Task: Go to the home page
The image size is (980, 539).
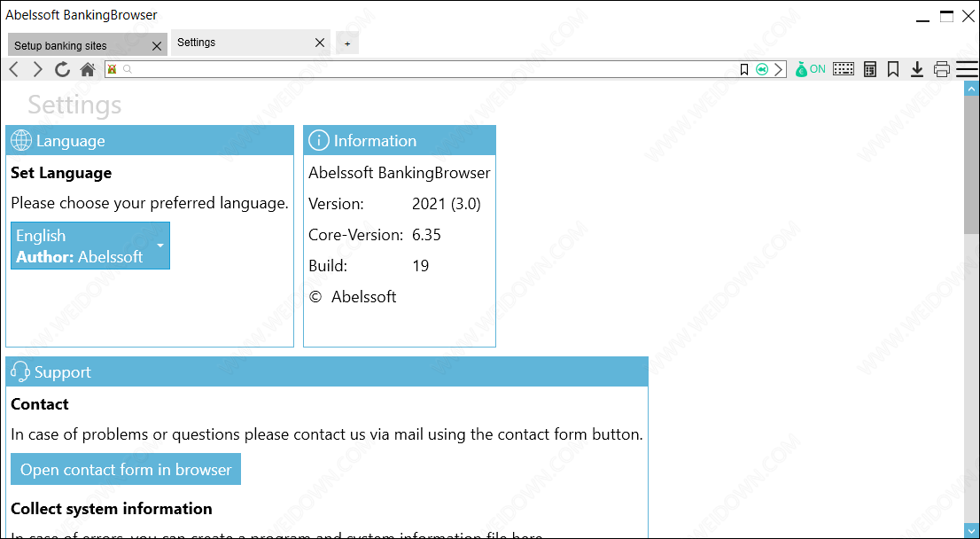Action: pos(87,69)
